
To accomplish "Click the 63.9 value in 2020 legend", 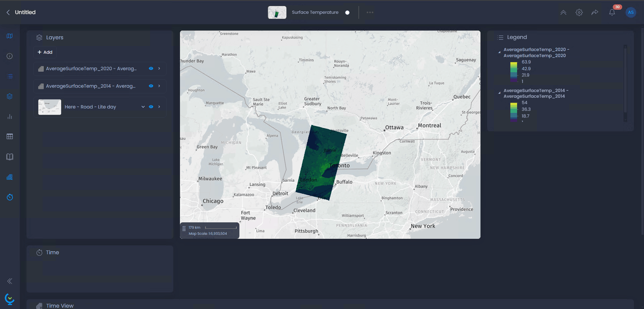I will [526, 62].
